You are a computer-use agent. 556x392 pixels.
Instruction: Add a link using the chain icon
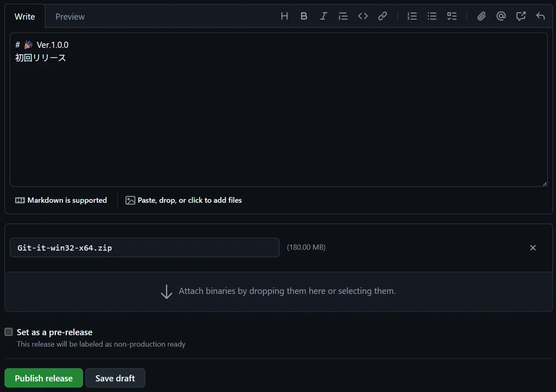pyautogui.click(x=382, y=16)
